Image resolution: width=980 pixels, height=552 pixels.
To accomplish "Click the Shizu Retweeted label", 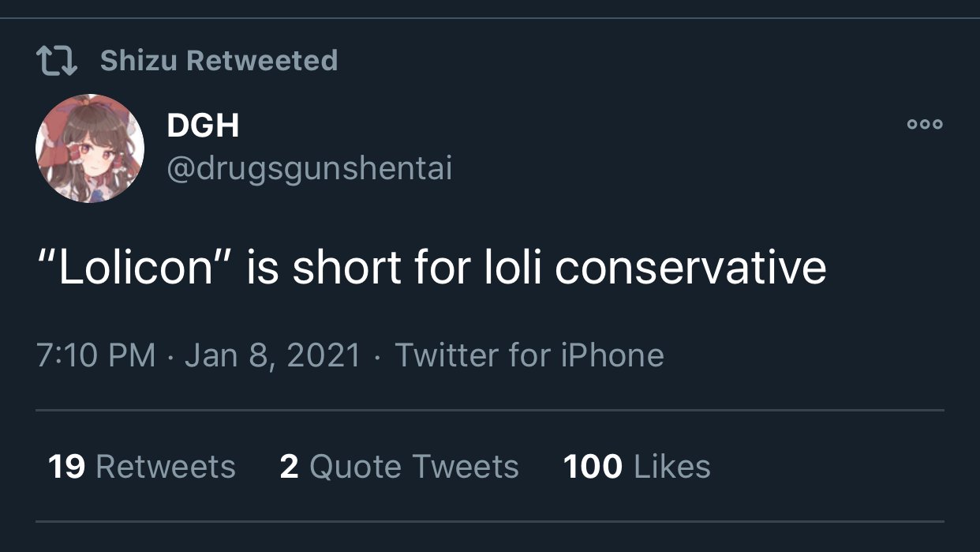I will [219, 60].
